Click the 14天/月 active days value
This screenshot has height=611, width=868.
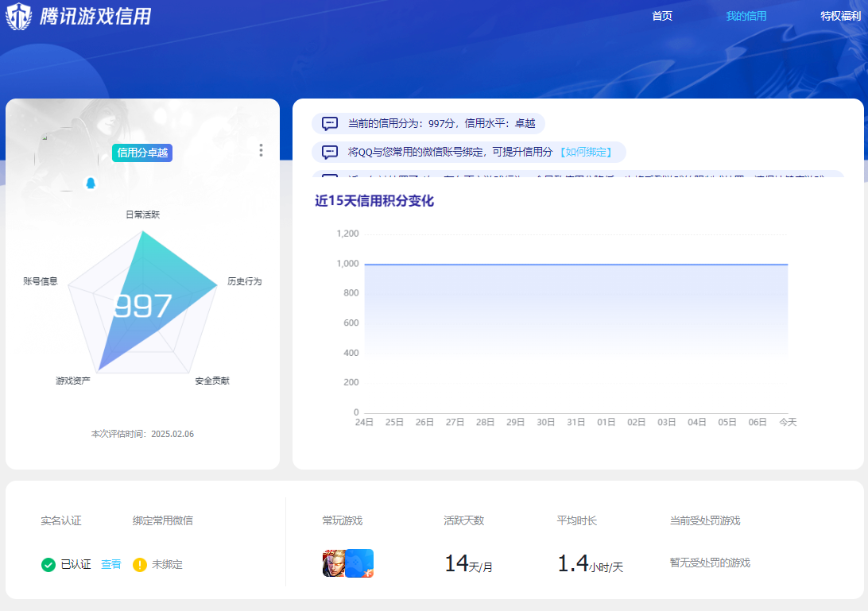click(x=469, y=563)
